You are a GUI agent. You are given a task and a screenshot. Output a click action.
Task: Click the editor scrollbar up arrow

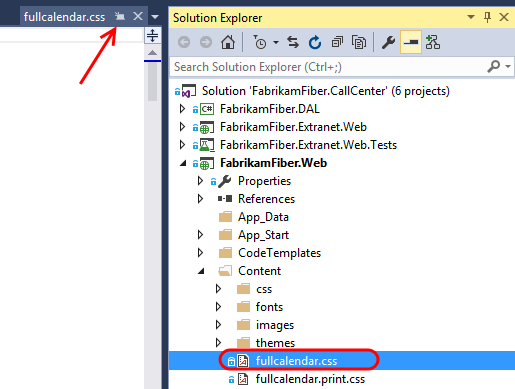152,53
